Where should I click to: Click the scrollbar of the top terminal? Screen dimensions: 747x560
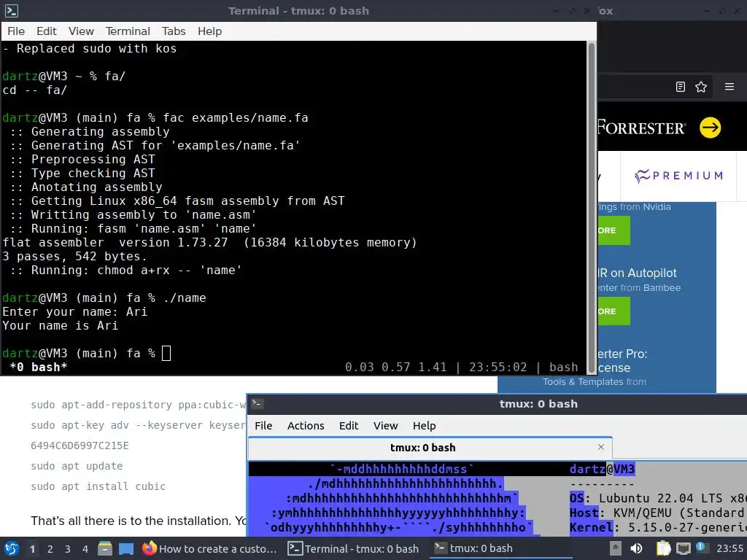591,208
